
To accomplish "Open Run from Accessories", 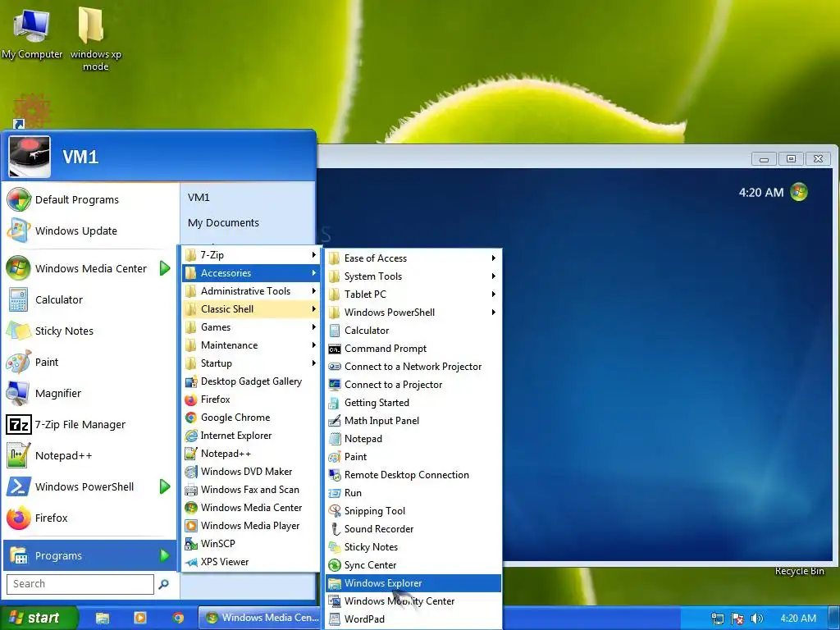I will [413, 493].
